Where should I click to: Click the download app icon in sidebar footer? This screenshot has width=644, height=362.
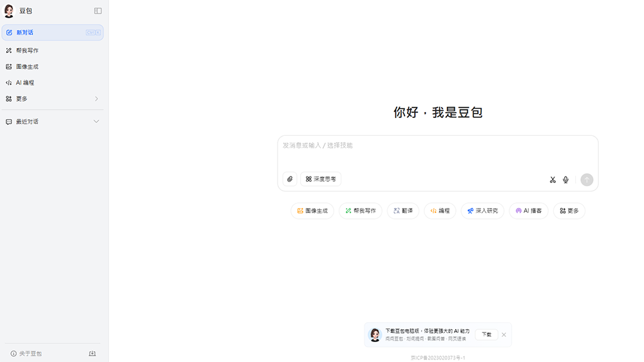[92, 354]
